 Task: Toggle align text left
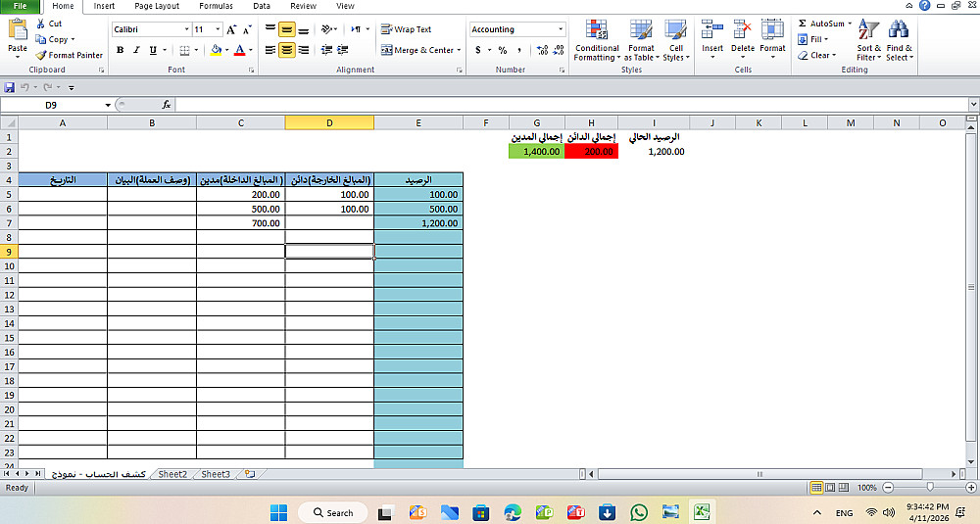[270, 50]
